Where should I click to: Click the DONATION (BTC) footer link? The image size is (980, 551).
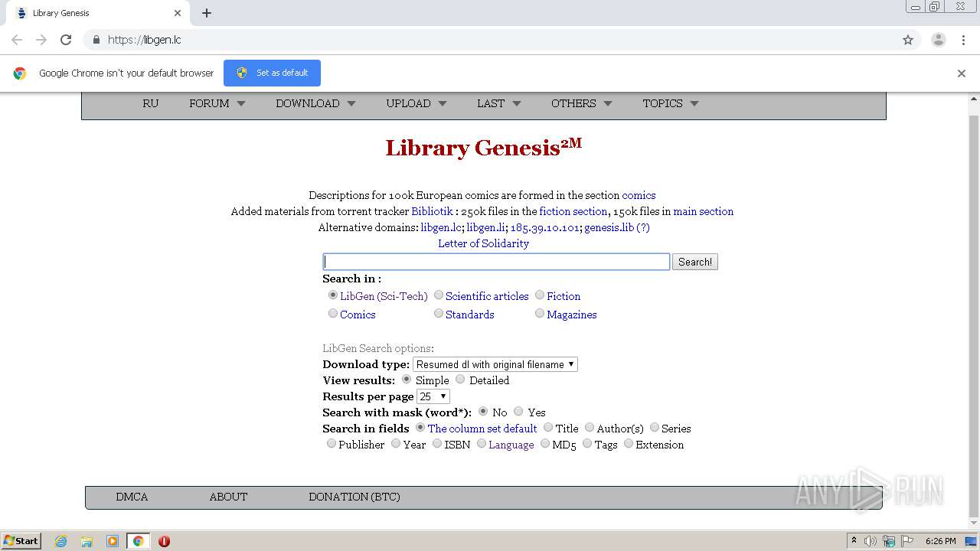(354, 497)
